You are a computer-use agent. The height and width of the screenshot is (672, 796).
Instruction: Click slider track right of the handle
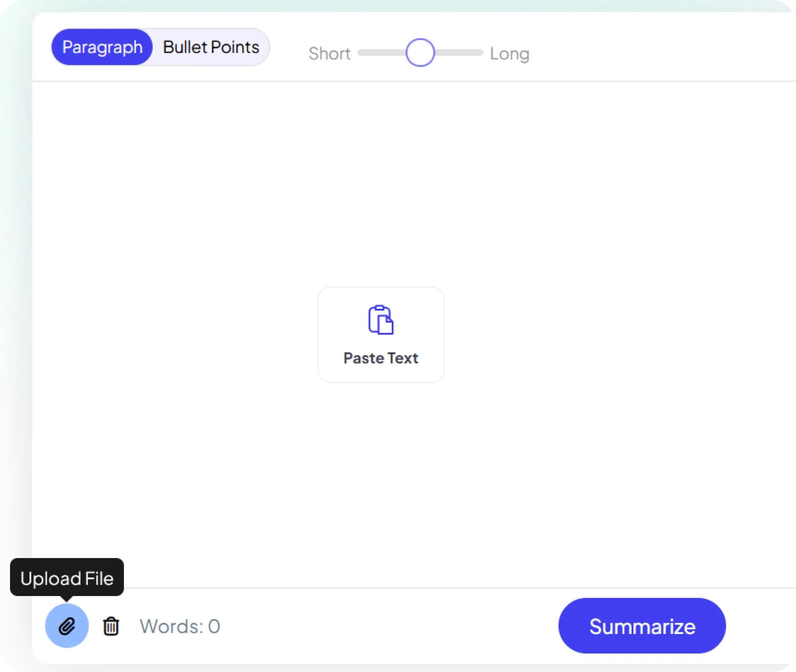pyautogui.click(x=459, y=53)
